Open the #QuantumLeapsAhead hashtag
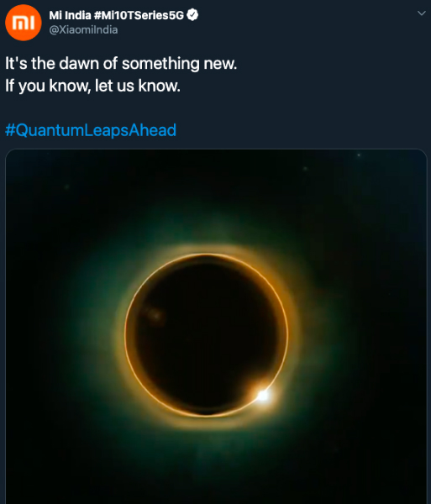The height and width of the screenshot is (504, 431). (91, 130)
